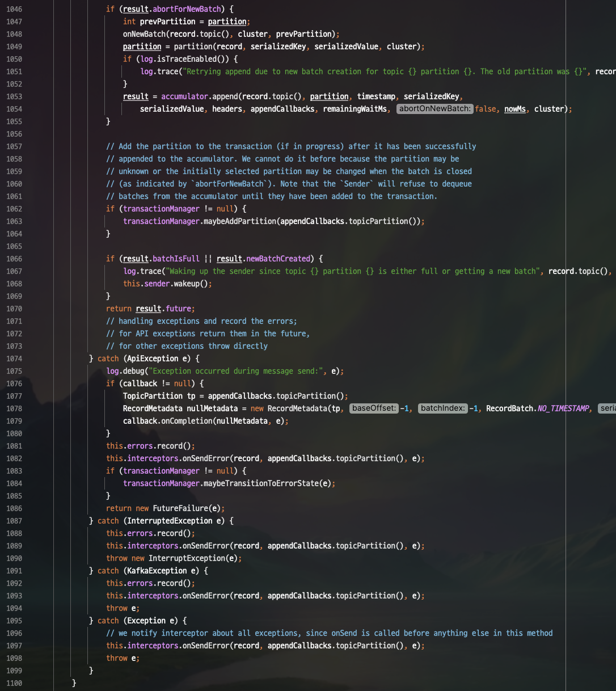Viewport: 616px width, 691px height.
Task: Click the comment 'handling exceptions and record the errors'
Action: tap(201, 321)
